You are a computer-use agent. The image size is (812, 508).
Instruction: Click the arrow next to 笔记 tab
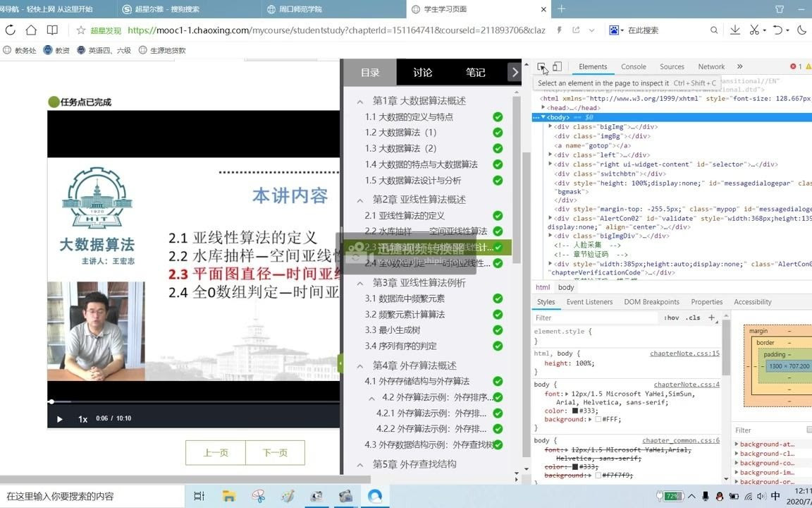(x=515, y=73)
